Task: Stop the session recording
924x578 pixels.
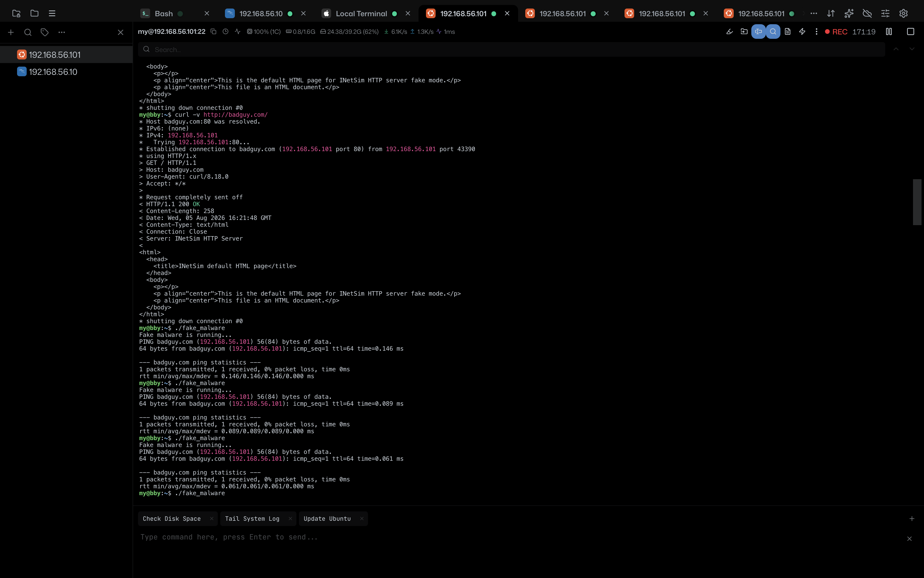Action: tap(910, 32)
